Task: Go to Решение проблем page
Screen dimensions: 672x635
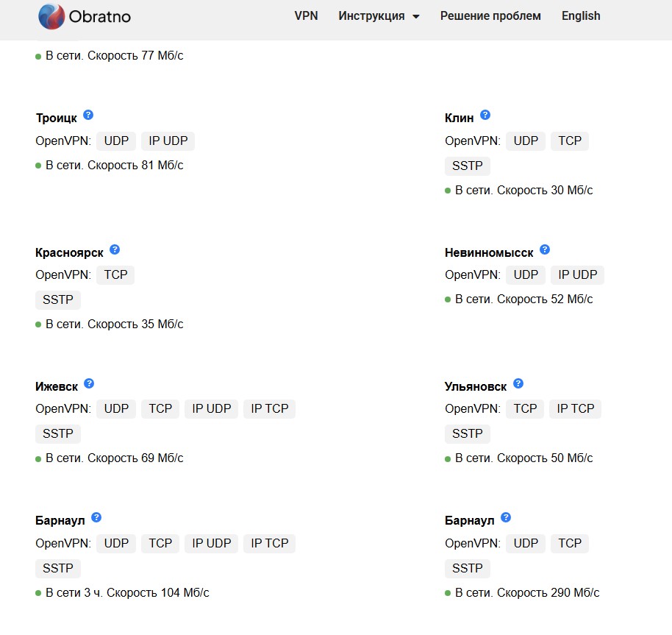Action: point(490,16)
